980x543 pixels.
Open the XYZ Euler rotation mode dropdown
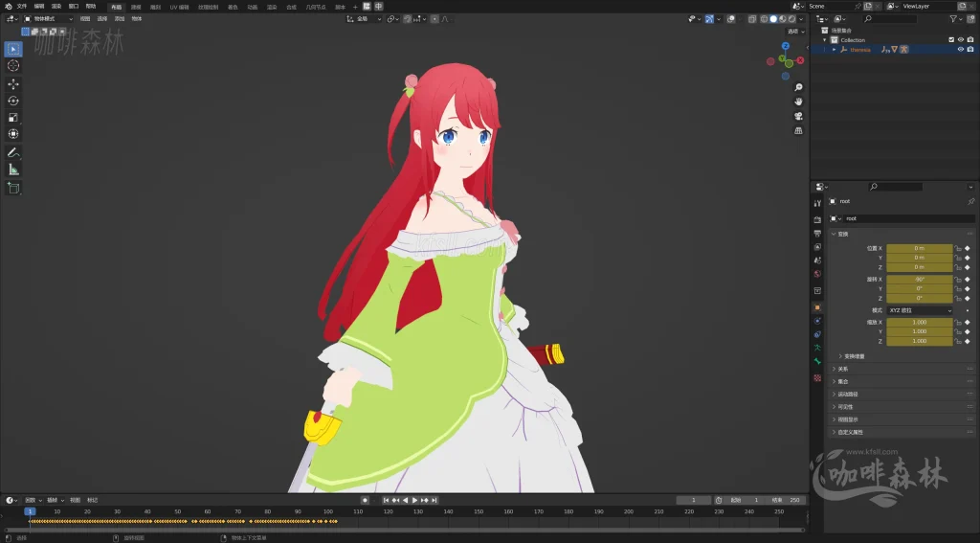tap(920, 310)
